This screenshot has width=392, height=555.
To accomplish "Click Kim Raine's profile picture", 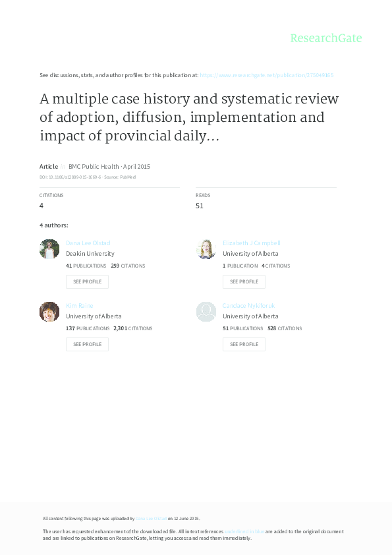I will (x=49, y=312).
